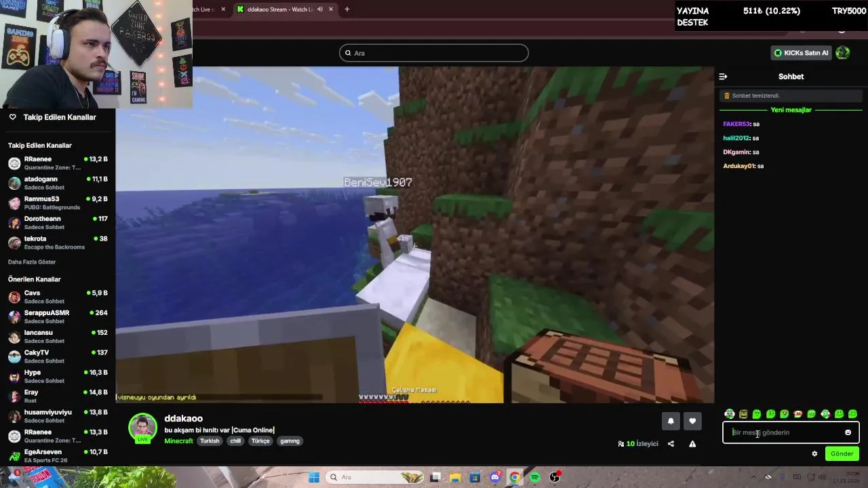Mute the ddakaoo Stream browser tab
Image resolution: width=868 pixels, height=488 pixels.
pyautogui.click(x=320, y=9)
